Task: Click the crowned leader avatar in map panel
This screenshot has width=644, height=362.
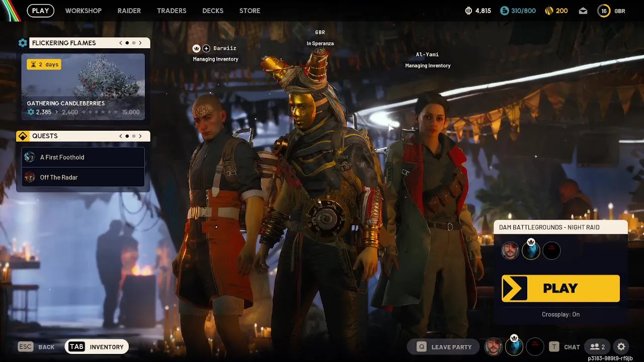Action: [531, 250]
